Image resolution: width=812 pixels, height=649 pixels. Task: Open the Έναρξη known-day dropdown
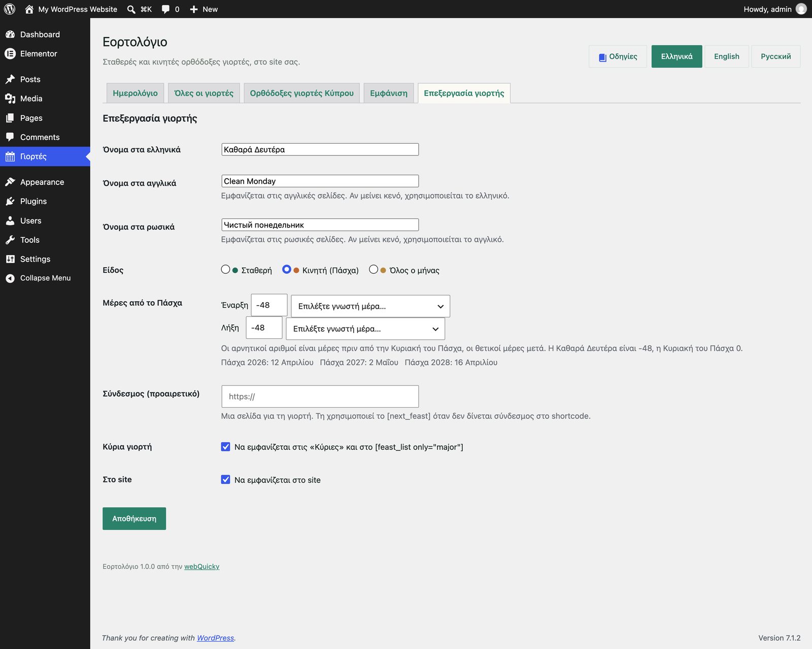[370, 306]
